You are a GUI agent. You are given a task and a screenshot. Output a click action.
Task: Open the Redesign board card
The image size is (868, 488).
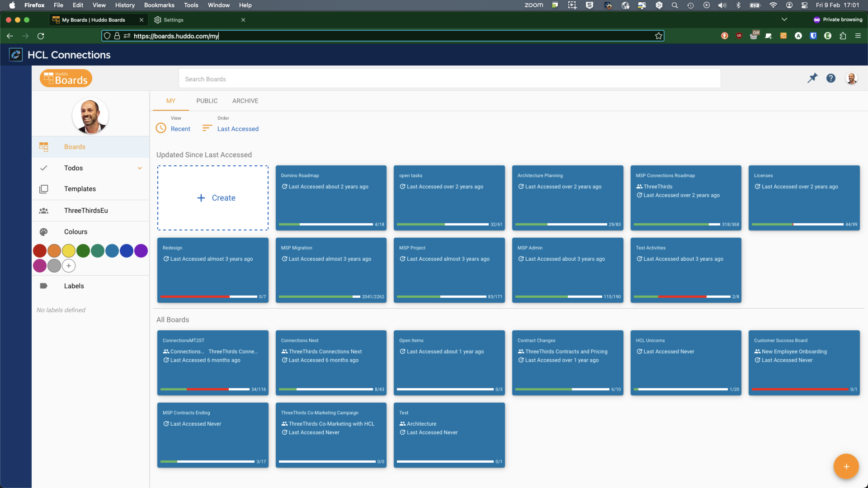(x=213, y=270)
